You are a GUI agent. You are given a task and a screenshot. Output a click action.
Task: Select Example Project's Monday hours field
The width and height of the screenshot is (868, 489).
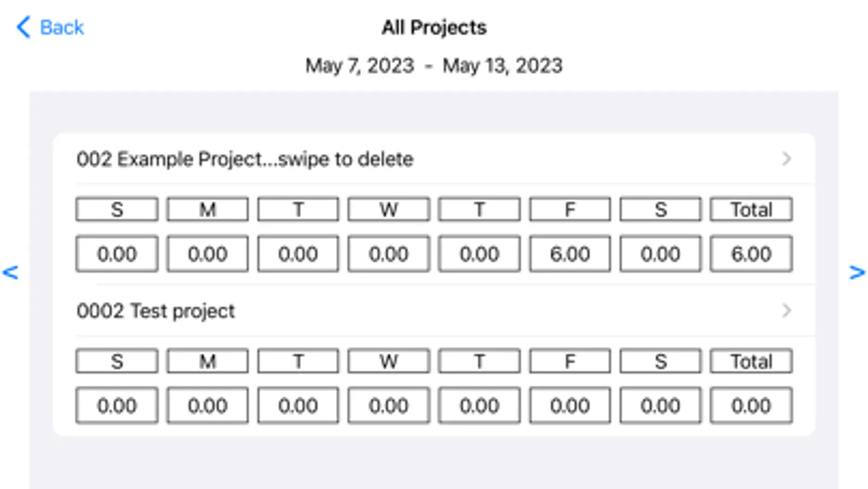(207, 254)
